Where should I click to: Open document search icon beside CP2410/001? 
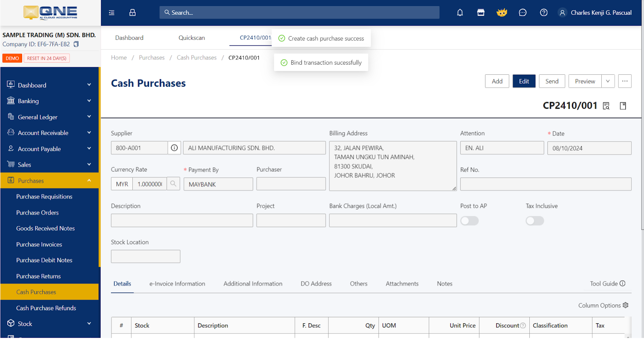(x=606, y=106)
